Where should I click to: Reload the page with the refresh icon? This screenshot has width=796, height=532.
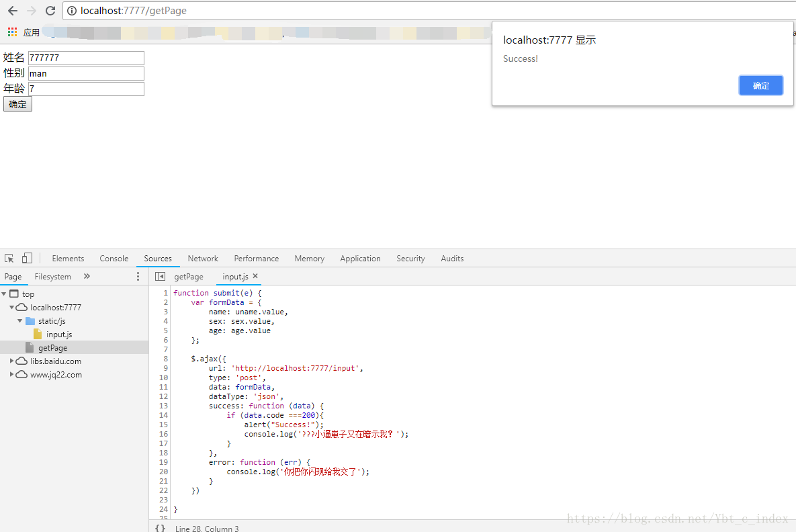click(x=50, y=11)
